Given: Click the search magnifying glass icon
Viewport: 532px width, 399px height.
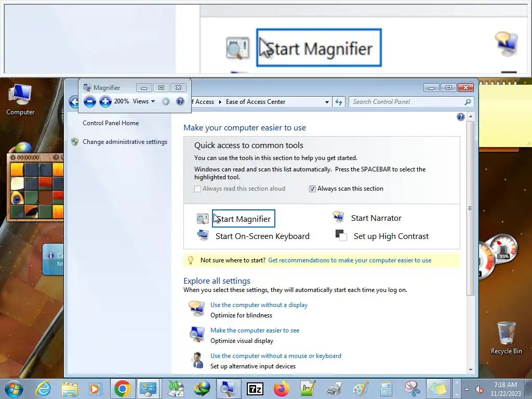Looking at the screenshot, I should click(468, 102).
